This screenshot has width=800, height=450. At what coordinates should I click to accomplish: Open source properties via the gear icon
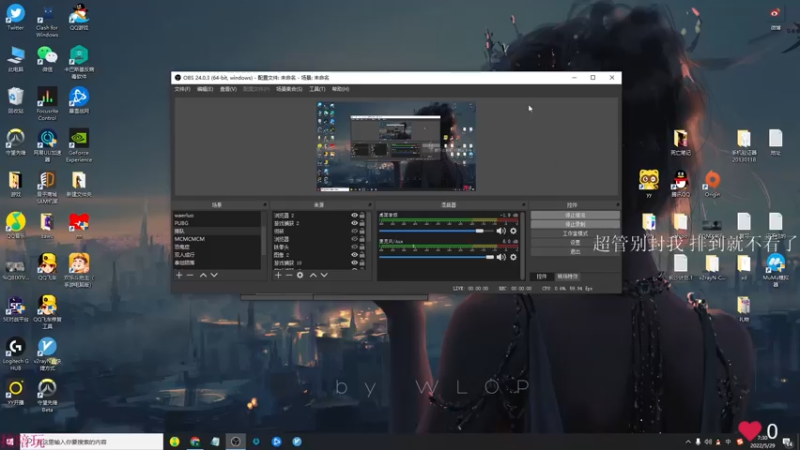click(x=300, y=275)
